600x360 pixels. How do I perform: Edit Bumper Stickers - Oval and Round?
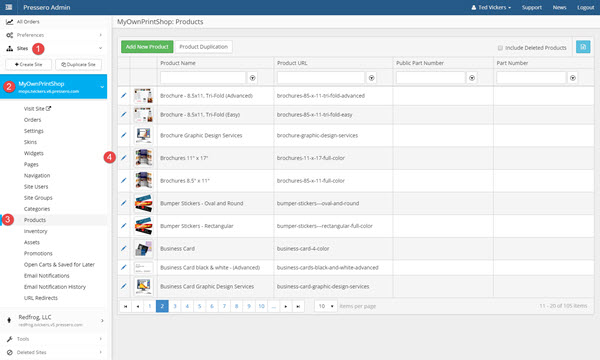[x=124, y=203]
